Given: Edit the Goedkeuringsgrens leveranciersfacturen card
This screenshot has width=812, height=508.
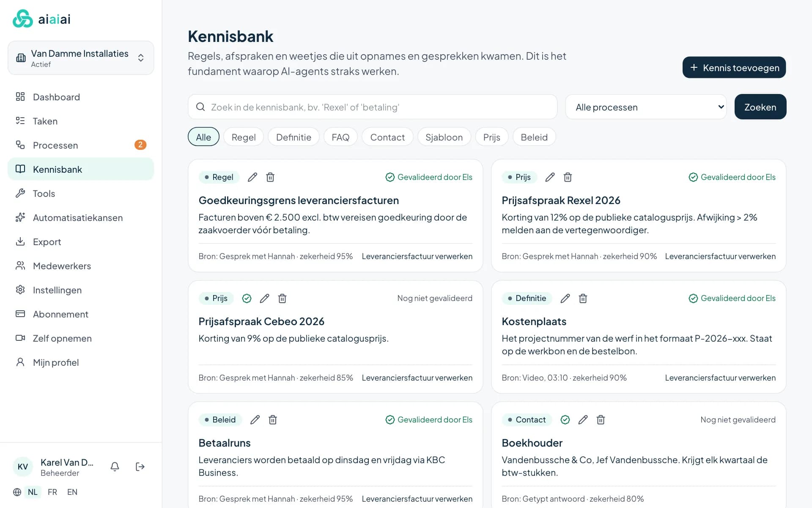Looking at the screenshot, I should click(x=252, y=177).
